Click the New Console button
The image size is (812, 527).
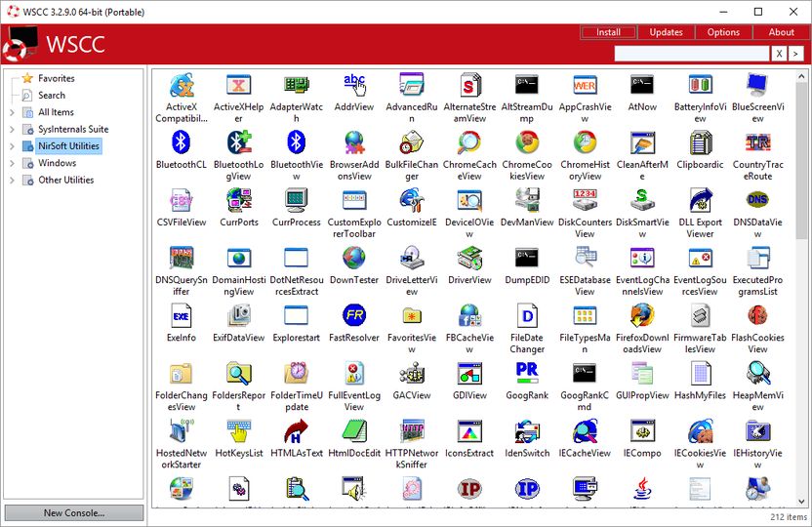coord(74,513)
